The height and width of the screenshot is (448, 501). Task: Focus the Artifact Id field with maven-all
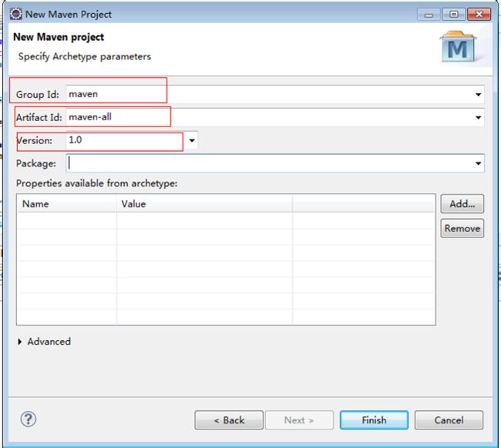tap(275, 117)
